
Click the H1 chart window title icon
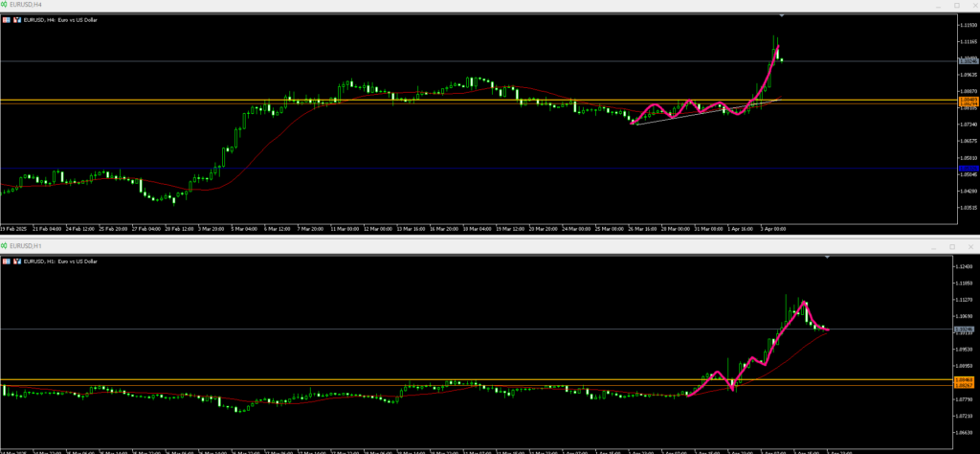coord(5,246)
